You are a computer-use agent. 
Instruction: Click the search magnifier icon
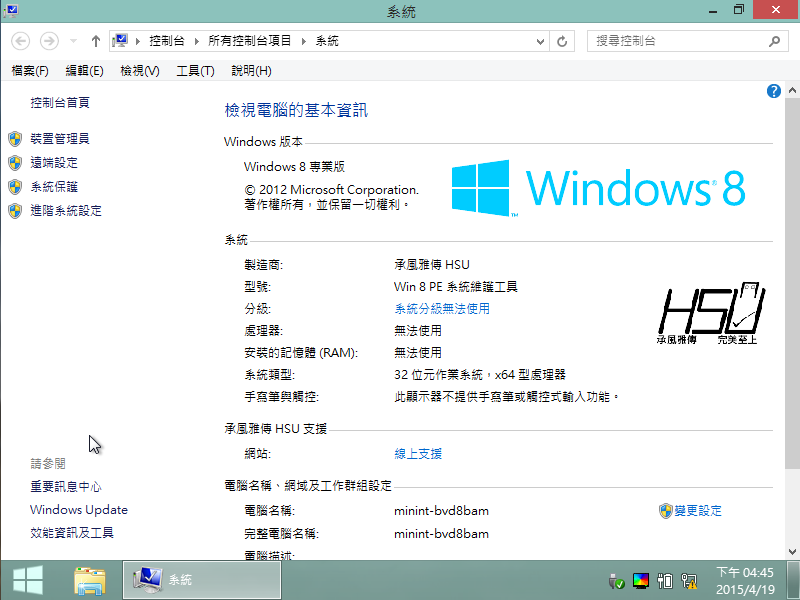click(x=774, y=41)
